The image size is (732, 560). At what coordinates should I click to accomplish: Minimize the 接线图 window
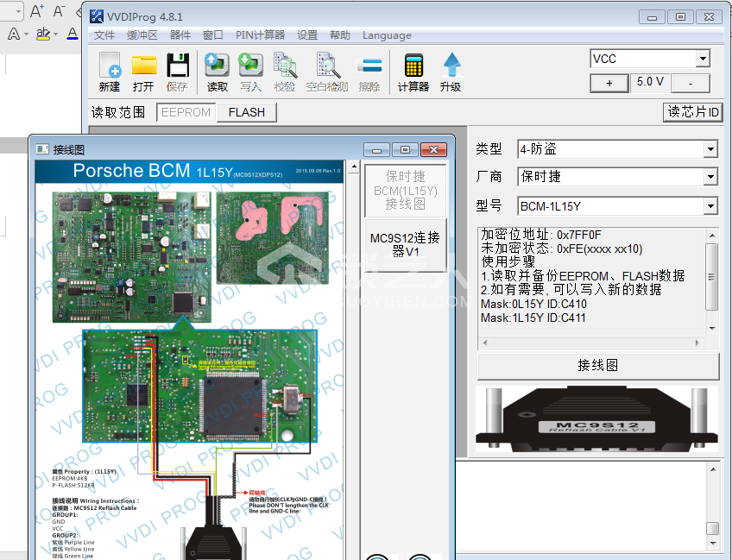[x=376, y=150]
